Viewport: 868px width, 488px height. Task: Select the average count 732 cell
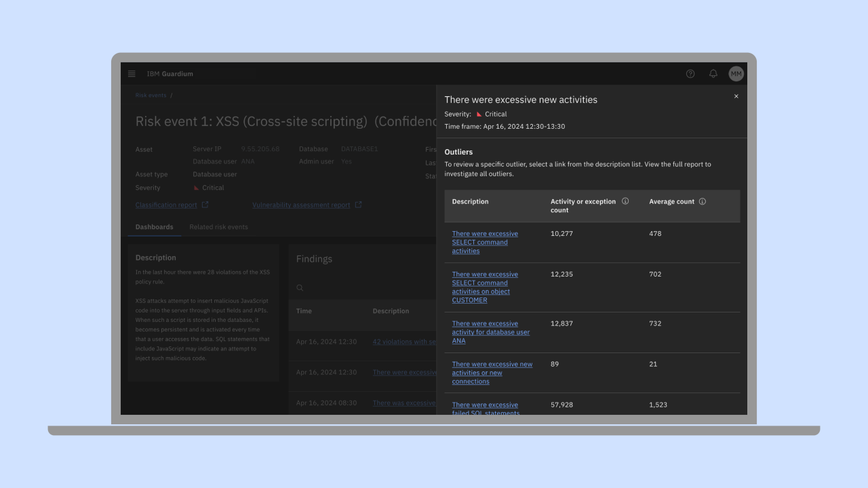click(x=655, y=324)
